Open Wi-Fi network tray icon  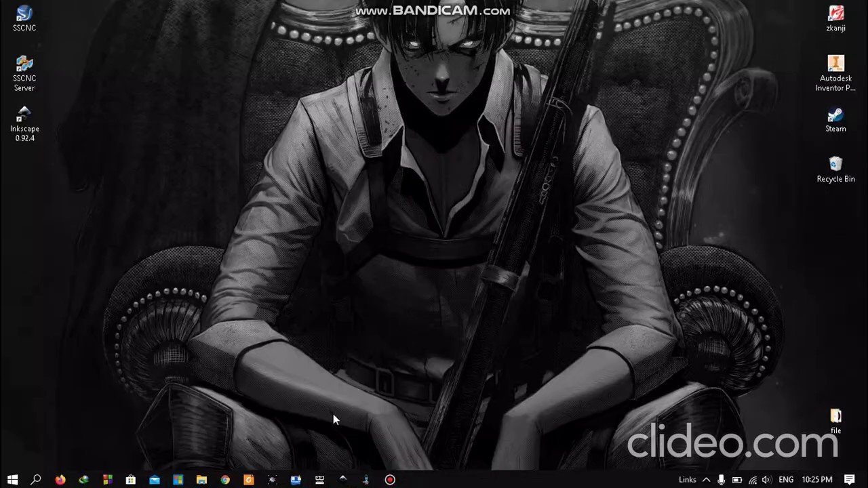click(753, 480)
